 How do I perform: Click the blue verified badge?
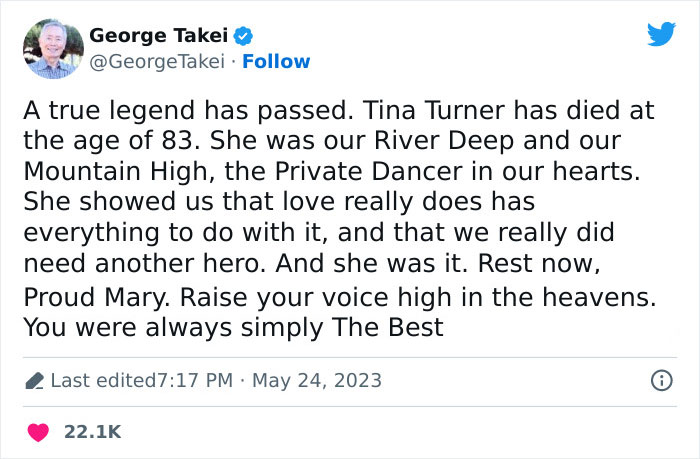(x=243, y=37)
